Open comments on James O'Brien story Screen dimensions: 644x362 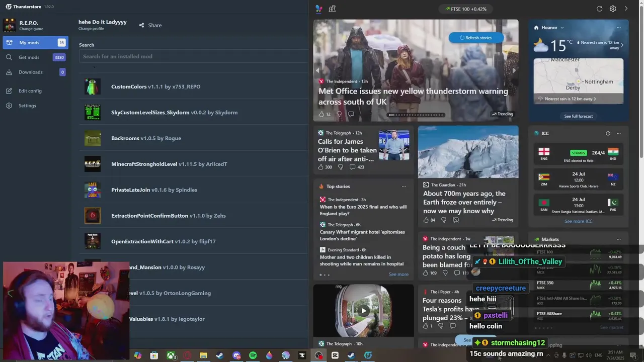(x=357, y=167)
